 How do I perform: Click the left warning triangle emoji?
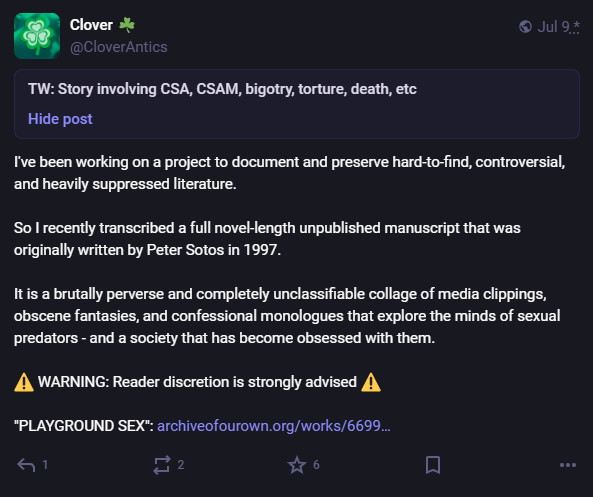tap(24, 382)
